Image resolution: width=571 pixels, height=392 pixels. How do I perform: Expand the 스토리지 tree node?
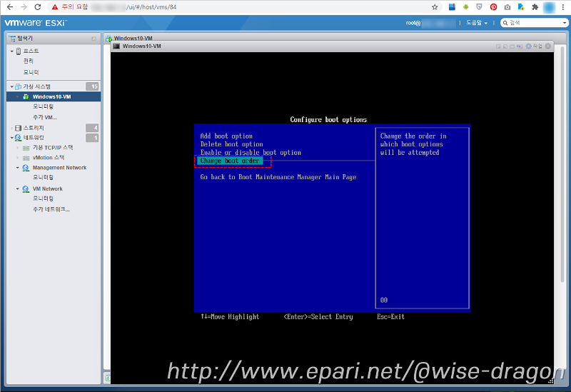tap(12, 128)
